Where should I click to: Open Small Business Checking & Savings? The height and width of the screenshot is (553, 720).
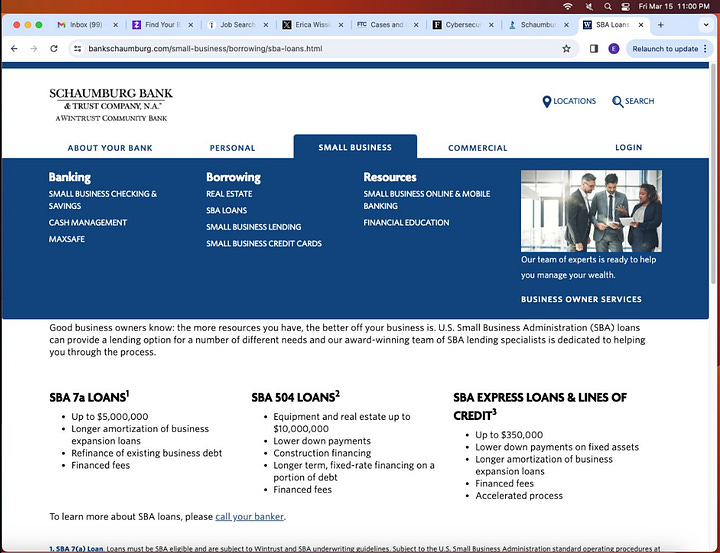[x=103, y=200]
